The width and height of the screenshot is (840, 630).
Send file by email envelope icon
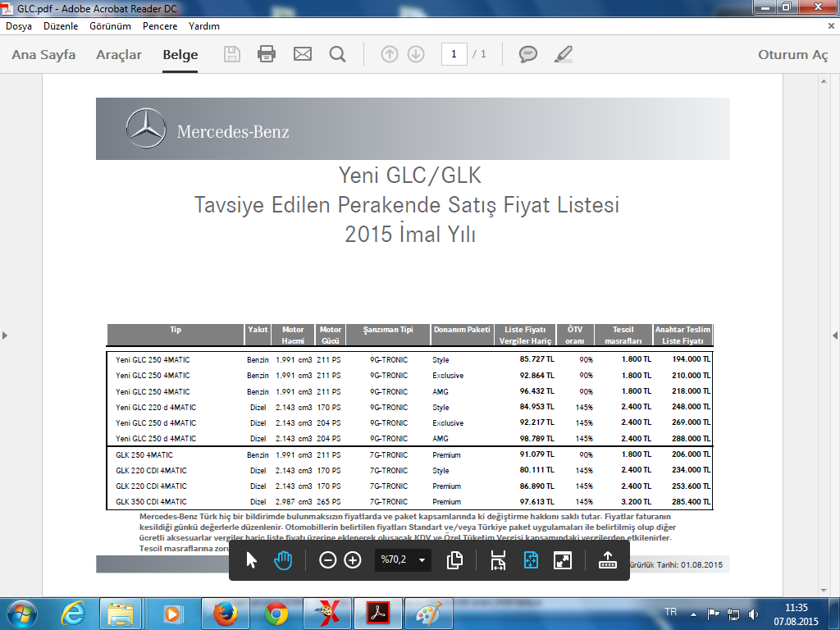[303, 54]
